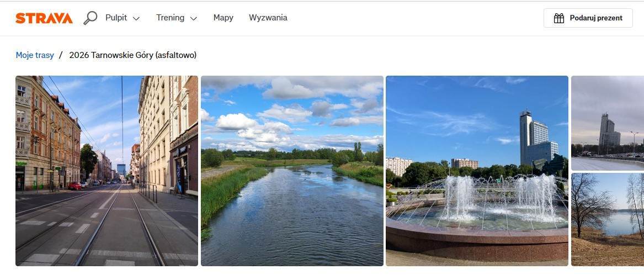Image resolution: width=644 pixels, height=280 pixels.
Task: Return to Moje trasy via breadcrumb
Action: coord(35,55)
